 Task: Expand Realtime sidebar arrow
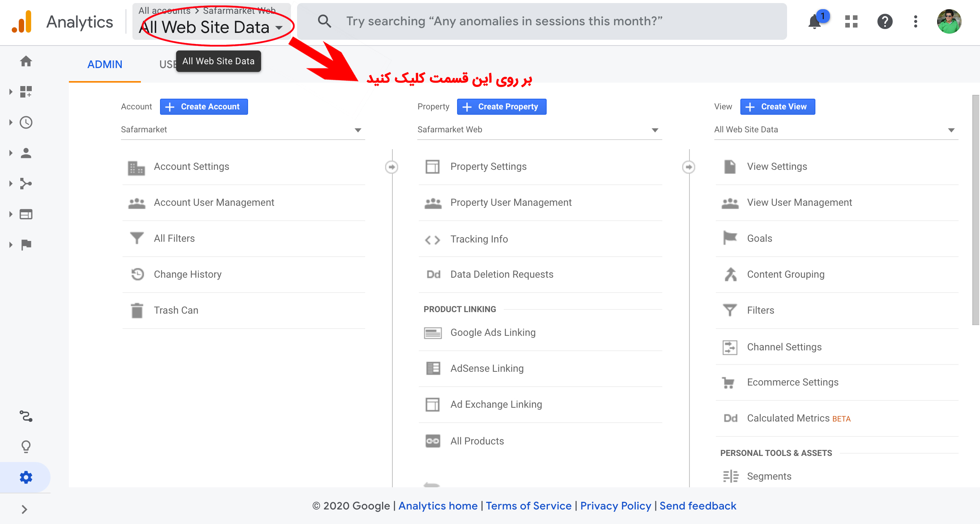tap(11, 122)
